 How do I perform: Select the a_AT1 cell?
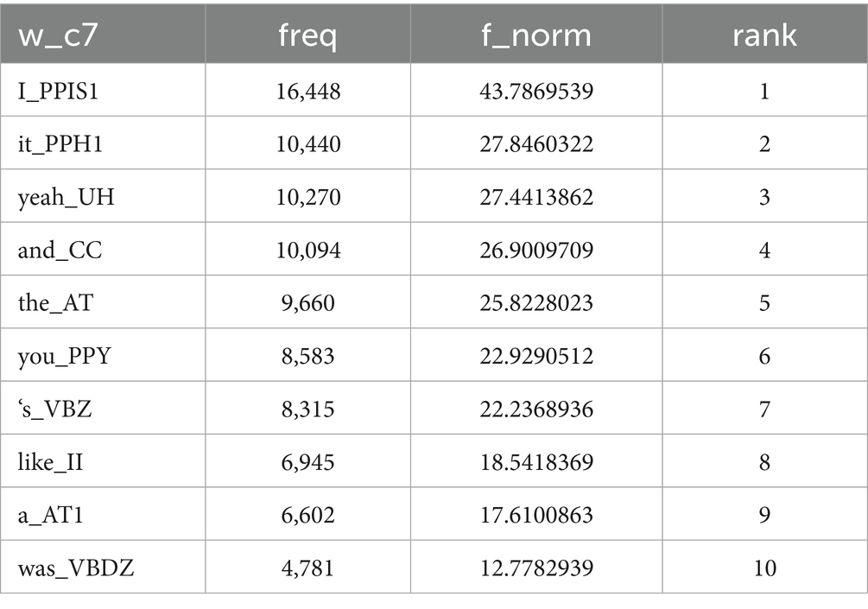click(x=53, y=515)
